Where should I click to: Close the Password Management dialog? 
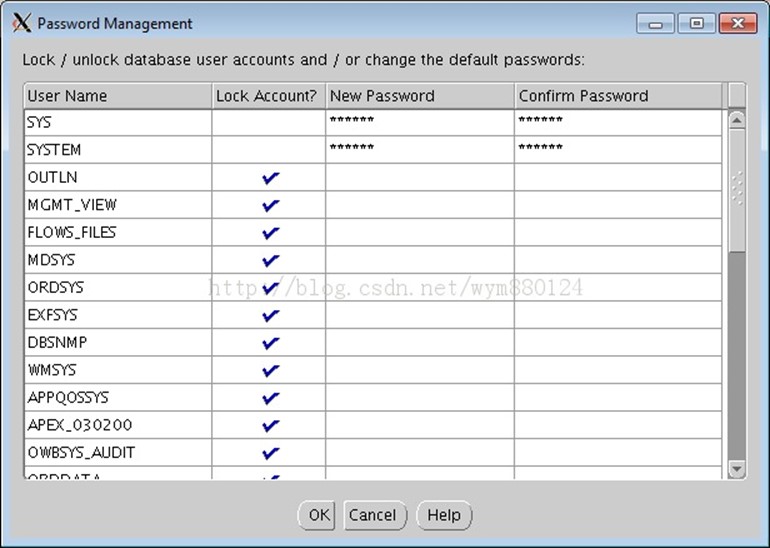pos(738,23)
